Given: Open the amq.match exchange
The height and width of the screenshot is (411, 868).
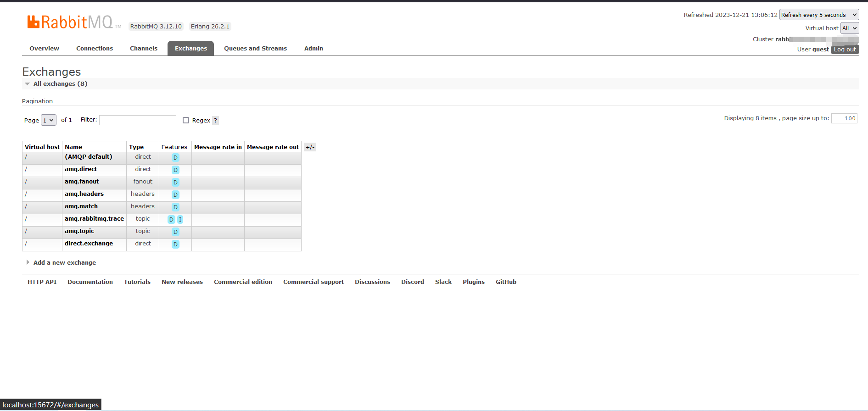Looking at the screenshot, I should [81, 206].
